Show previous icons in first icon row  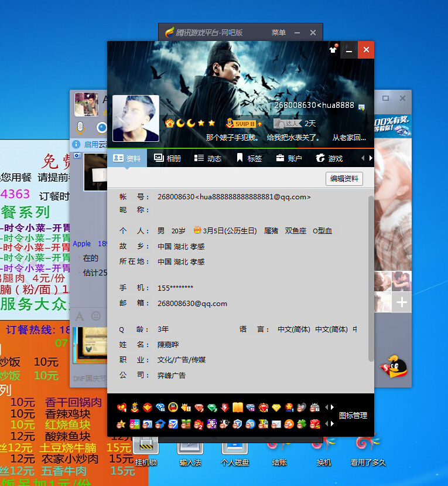click(326, 407)
